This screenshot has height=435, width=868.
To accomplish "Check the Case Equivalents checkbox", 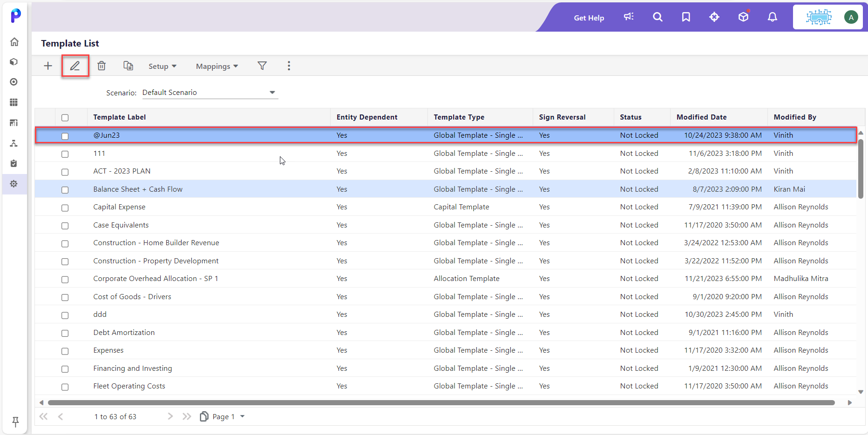I will point(65,226).
